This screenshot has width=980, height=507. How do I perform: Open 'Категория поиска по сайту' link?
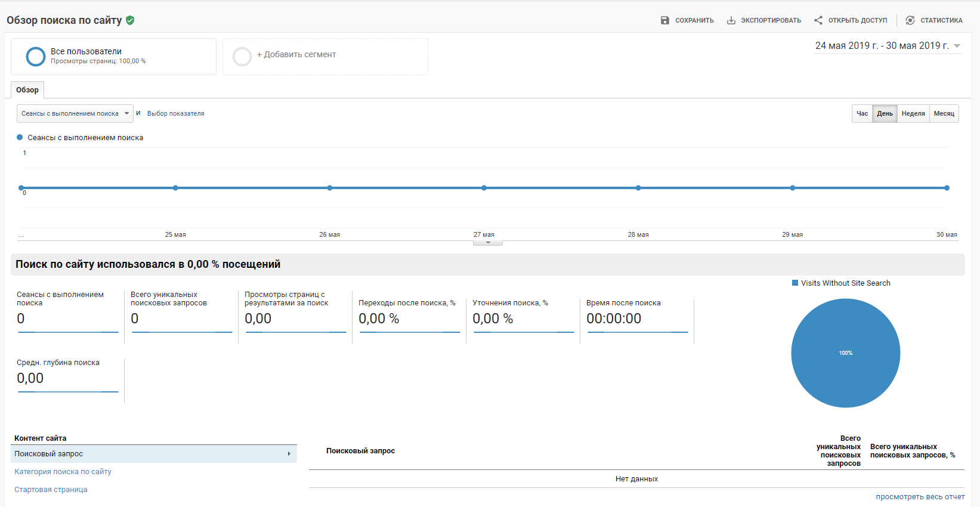point(63,472)
